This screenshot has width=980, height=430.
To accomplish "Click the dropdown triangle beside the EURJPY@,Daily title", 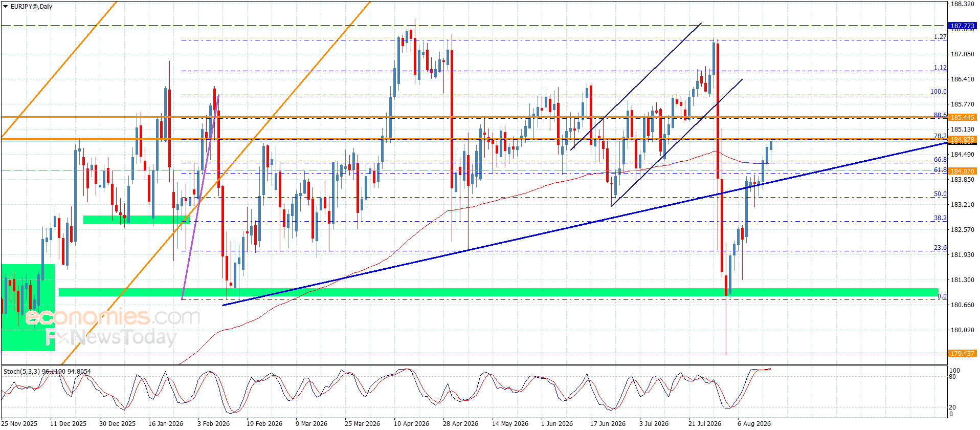I will tap(6, 7).
